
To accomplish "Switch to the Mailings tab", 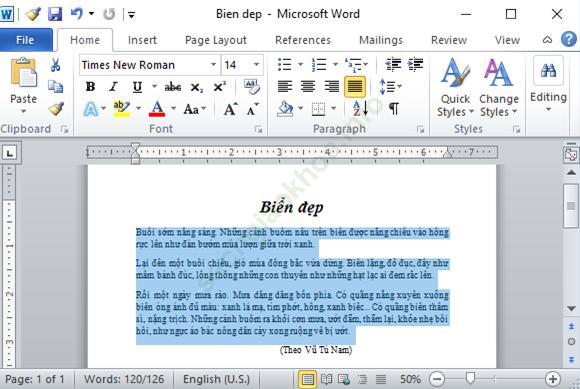I will (381, 40).
